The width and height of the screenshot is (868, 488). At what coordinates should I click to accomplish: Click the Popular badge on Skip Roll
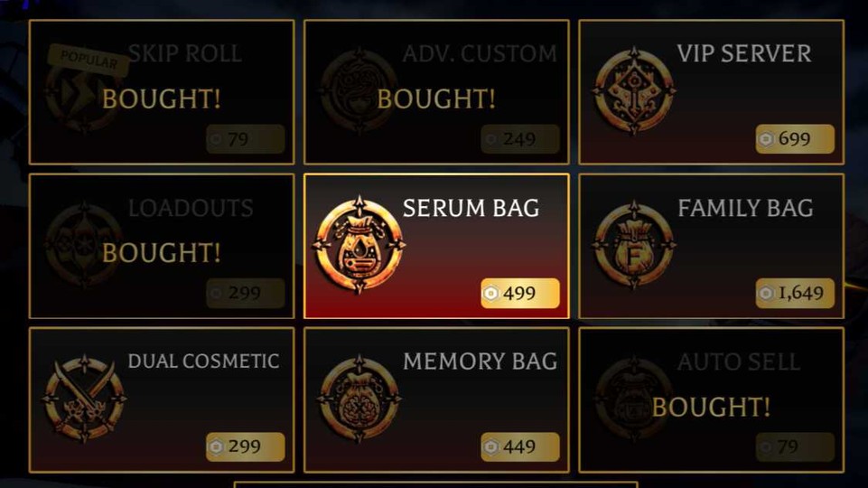89,60
